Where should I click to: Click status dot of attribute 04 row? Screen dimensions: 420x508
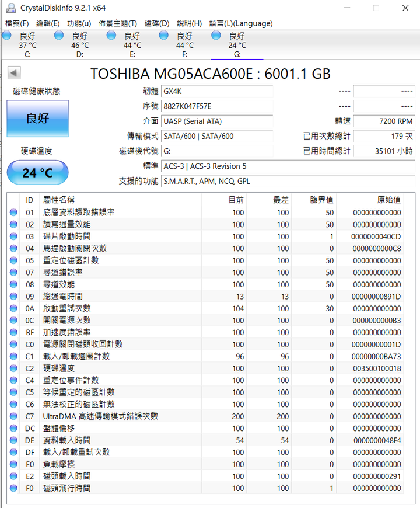pyautogui.click(x=13, y=249)
